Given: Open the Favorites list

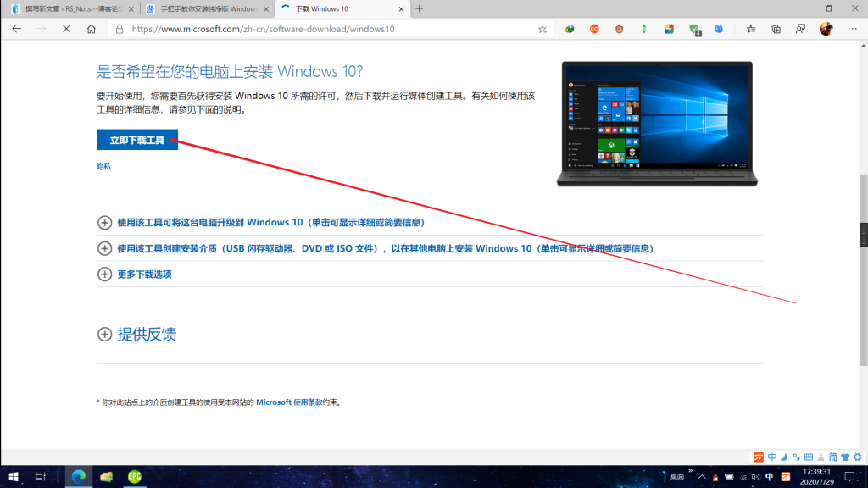Looking at the screenshot, I should (x=751, y=29).
